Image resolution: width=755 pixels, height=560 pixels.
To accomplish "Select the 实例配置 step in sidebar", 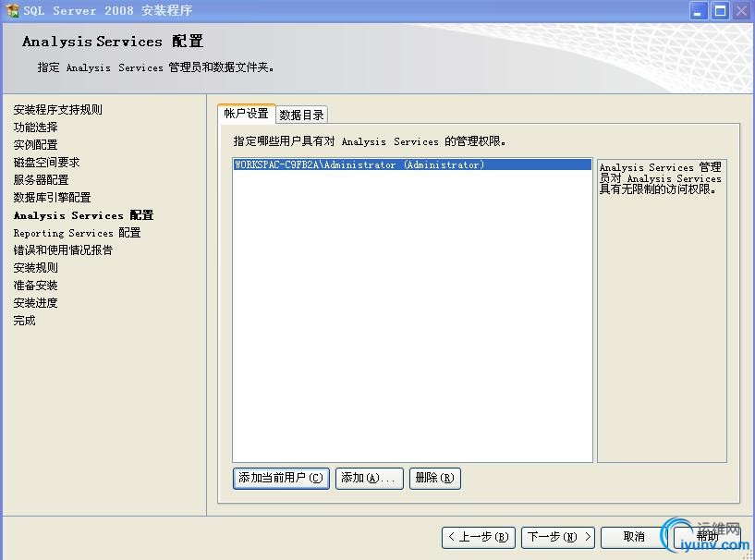I will 36,145.
